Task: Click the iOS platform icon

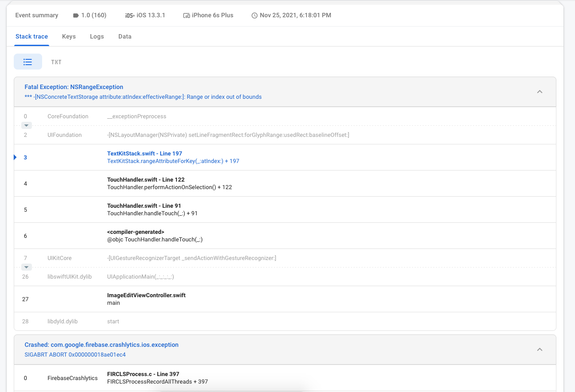Action: (130, 16)
